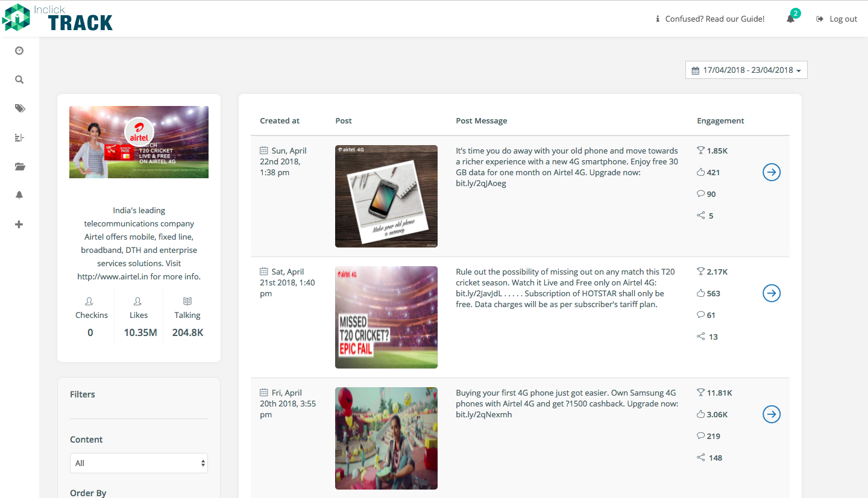Viewport: 868px width, 498px height.
Task: Select the Checkins count of 0
Action: point(90,332)
